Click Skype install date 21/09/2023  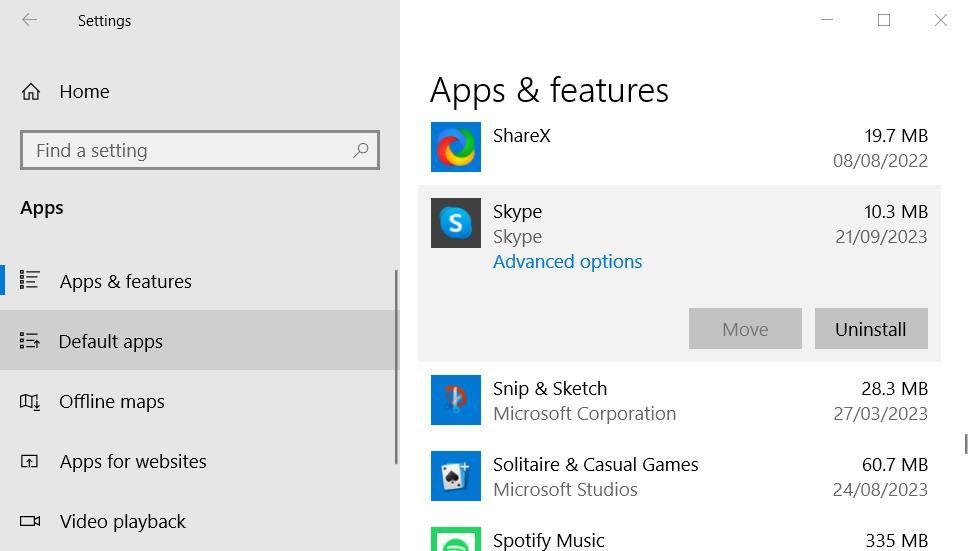tap(881, 236)
